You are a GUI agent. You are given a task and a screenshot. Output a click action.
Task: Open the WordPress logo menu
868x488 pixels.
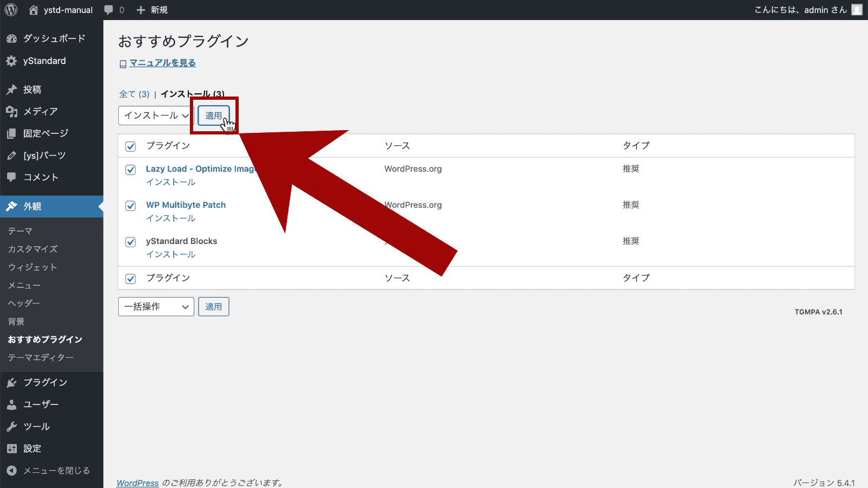(x=11, y=10)
